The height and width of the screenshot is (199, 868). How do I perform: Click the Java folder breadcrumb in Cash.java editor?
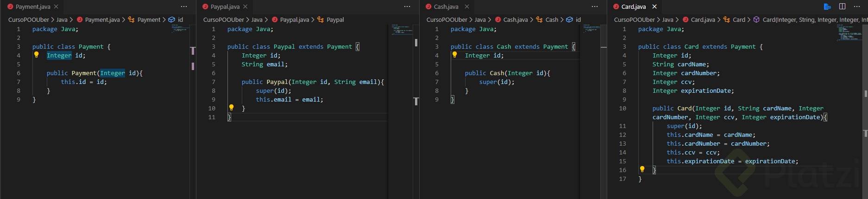tap(480, 19)
